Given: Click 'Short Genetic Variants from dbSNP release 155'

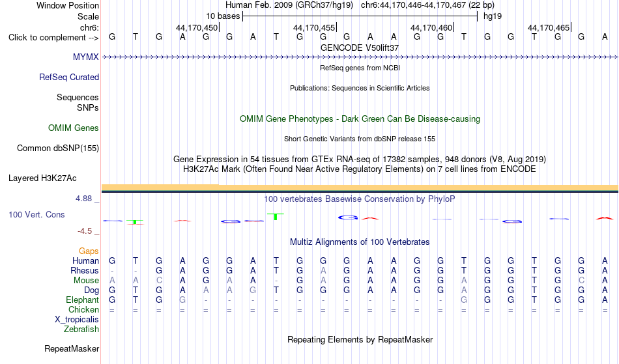Looking at the screenshot, I should pyautogui.click(x=360, y=139).
